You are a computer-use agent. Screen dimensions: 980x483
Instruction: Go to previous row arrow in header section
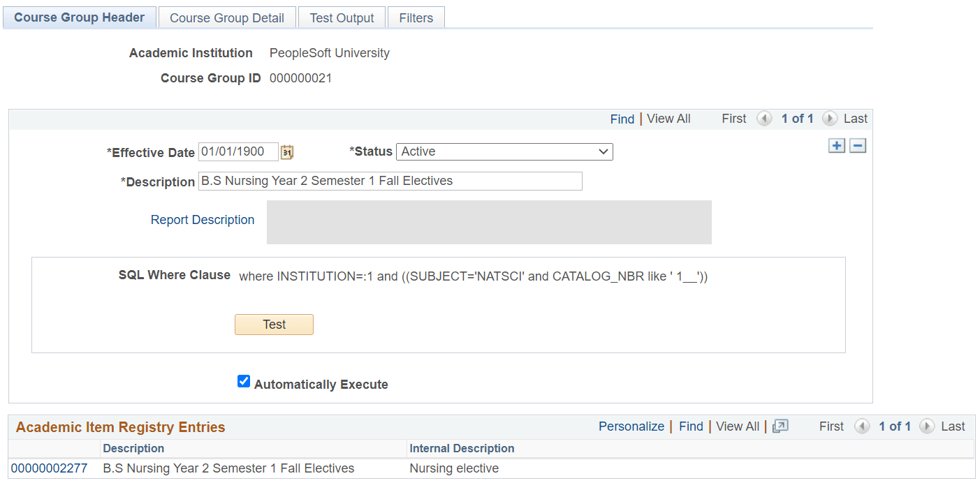click(x=764, y=119)
